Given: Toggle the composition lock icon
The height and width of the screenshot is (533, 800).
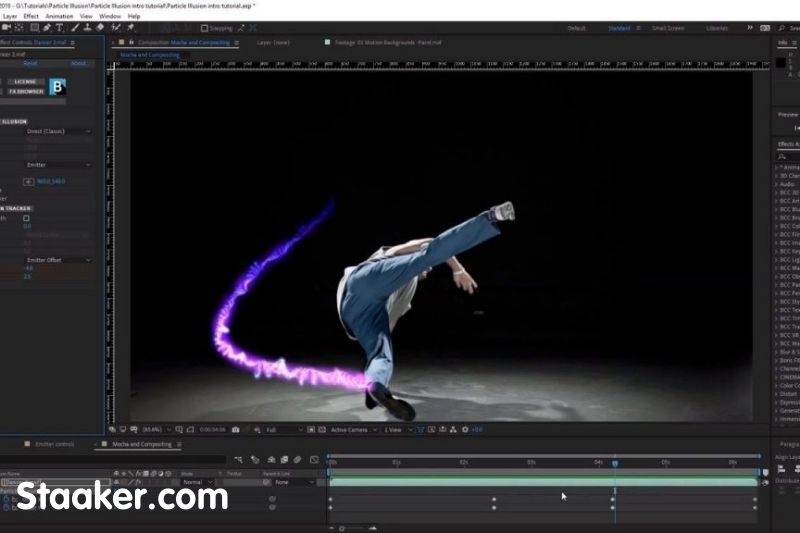Looking at the screenshot, I should tap(131, 42).
